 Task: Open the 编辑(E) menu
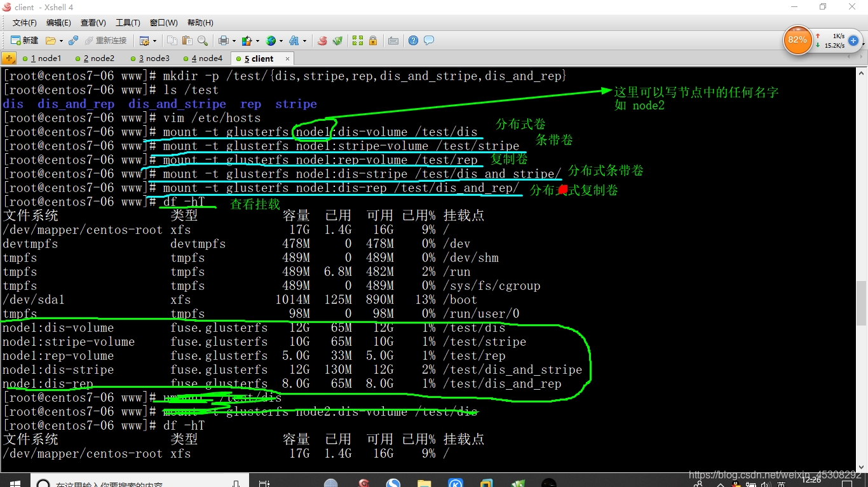(x=58, y=23)
